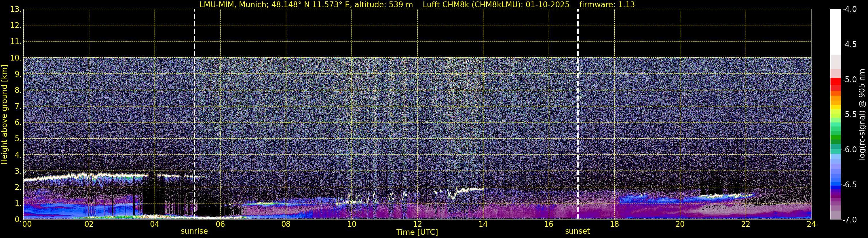This screenshot has width=868, height=238.
Task: Click the '1.' height axis tick label
Action: [18, 204]
